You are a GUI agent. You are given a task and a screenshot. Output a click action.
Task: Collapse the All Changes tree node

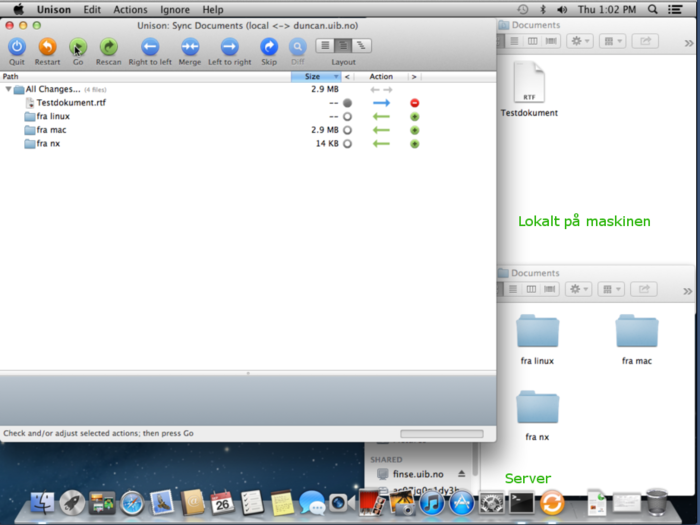click(9, 89)
